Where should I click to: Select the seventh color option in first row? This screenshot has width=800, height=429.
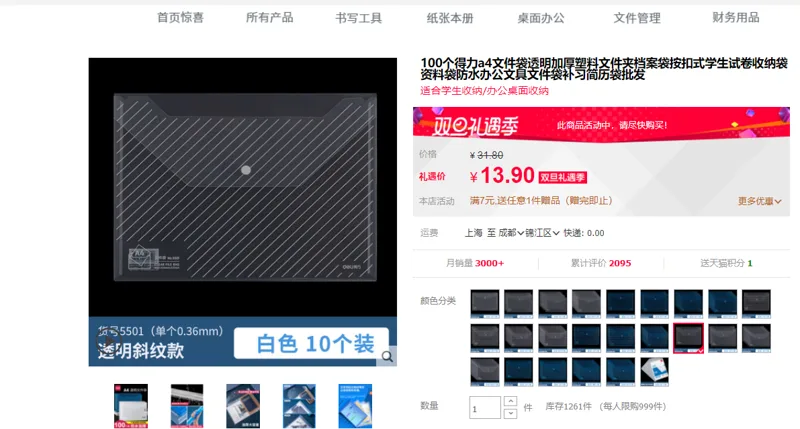pyautogui.click(x=688, y=304)
